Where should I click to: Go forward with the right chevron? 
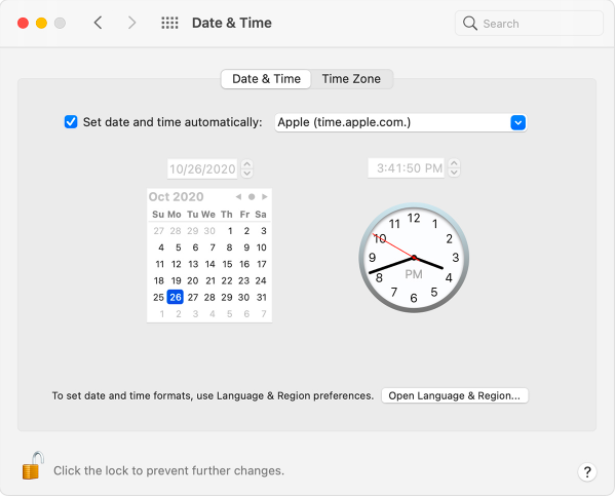[x=132, y=23]
